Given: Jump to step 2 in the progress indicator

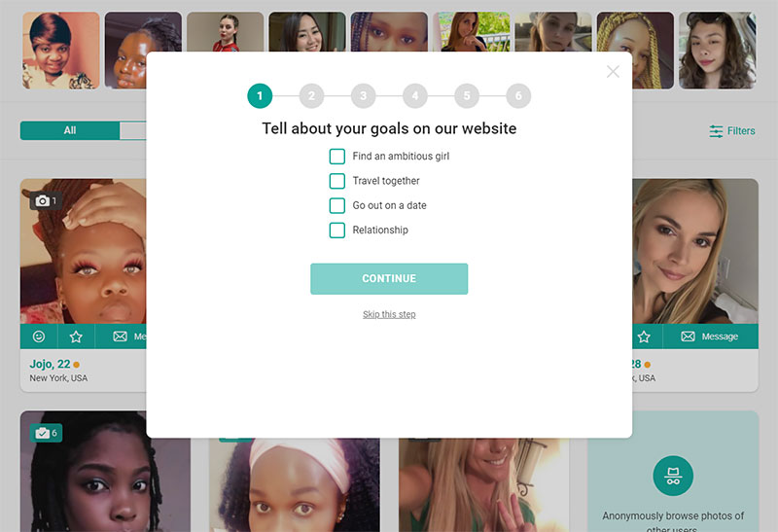Looking at the screenshot, I should coord(311,95).
